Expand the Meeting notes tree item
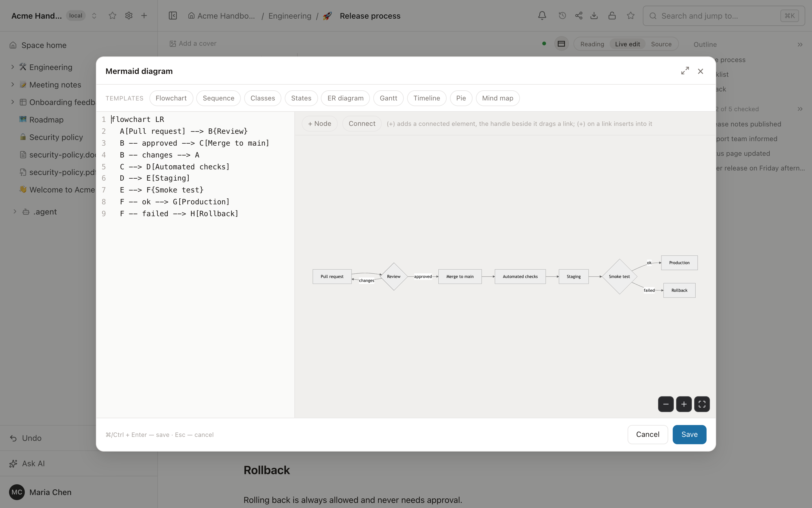The image size is (812, 508). (x=12, y=84)
